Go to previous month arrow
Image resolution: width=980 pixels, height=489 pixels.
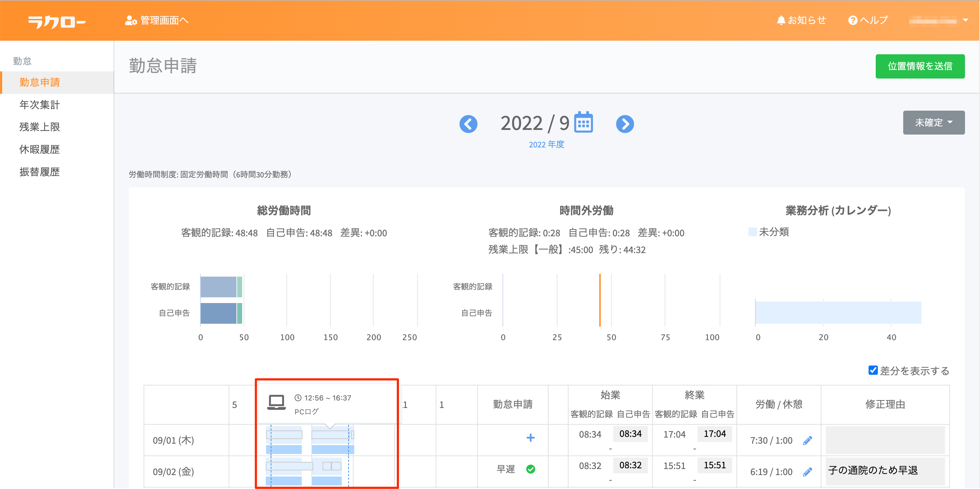pos(468,123)
